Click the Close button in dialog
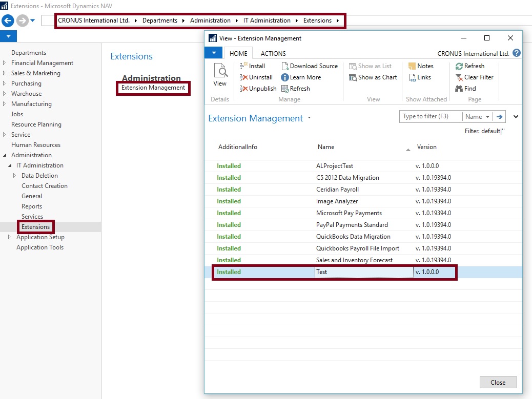 498,383
